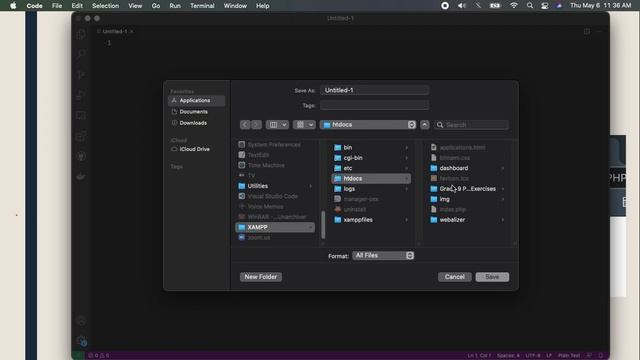Open the column view mode dropdown
The width and height of the screenshot is (640, 360).
coord(277,124)
